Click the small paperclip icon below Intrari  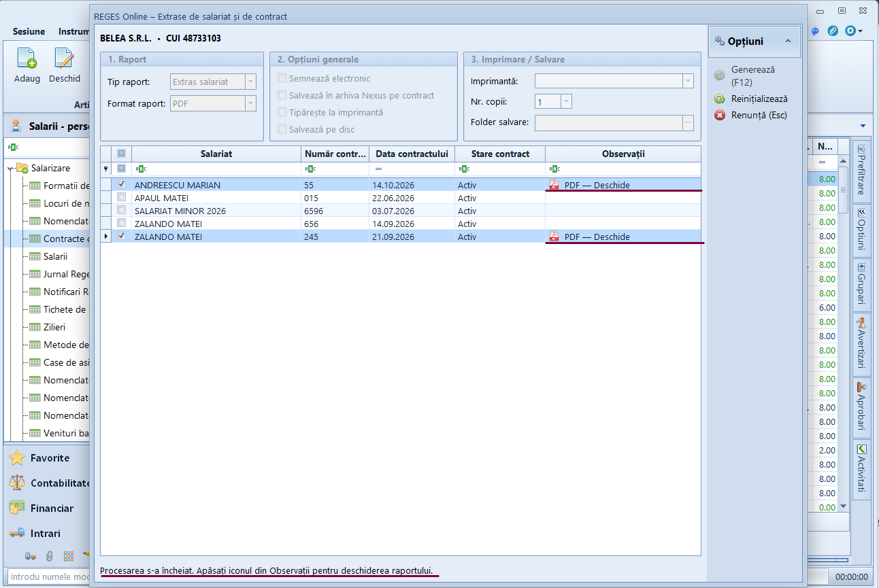click(50, 556)
